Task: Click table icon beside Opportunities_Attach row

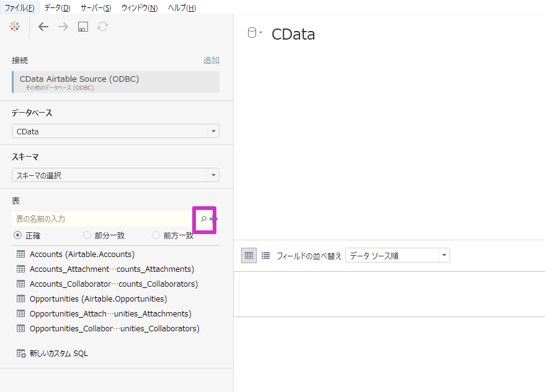Action: [x=21, y=313]
